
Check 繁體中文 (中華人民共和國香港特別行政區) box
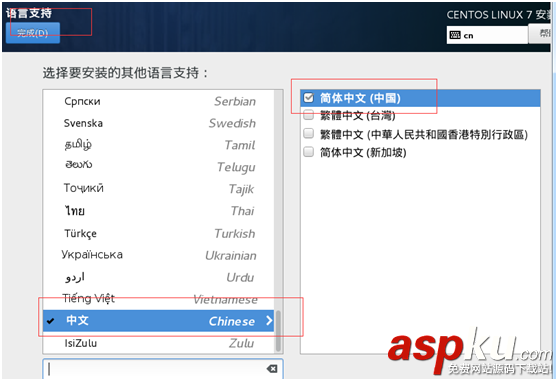(x=309, y=133)
